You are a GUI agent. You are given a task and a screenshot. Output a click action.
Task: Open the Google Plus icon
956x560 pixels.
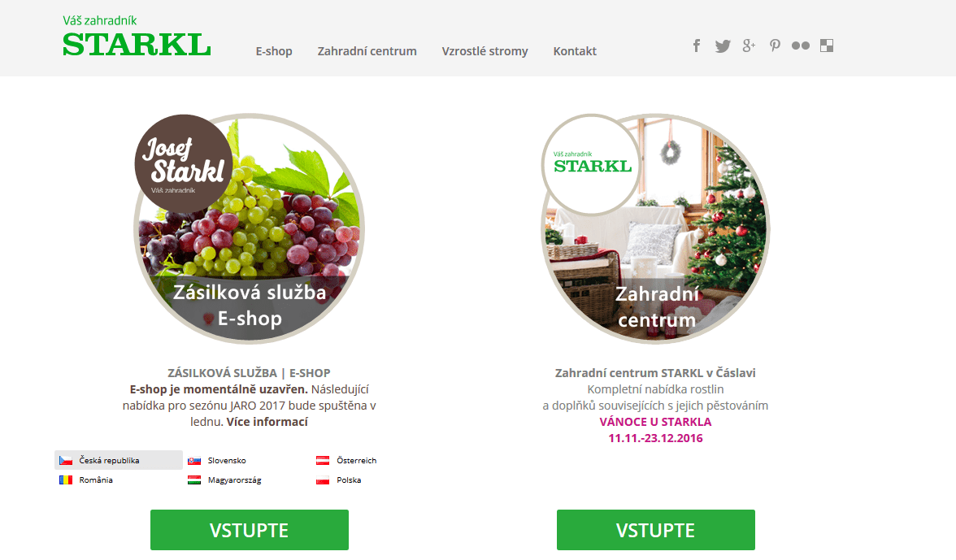(749, 46)
